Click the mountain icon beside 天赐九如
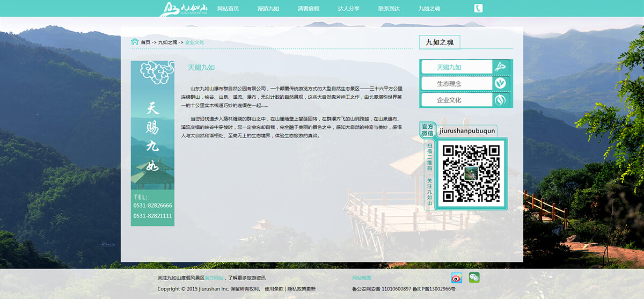Viewport: 644px width, 299px height. 500,67
